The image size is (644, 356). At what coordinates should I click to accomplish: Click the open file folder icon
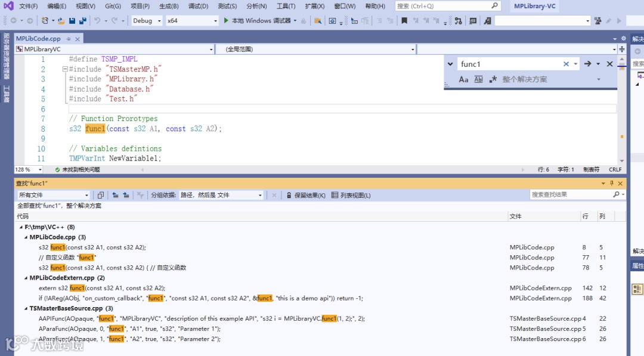coord(61,20)
